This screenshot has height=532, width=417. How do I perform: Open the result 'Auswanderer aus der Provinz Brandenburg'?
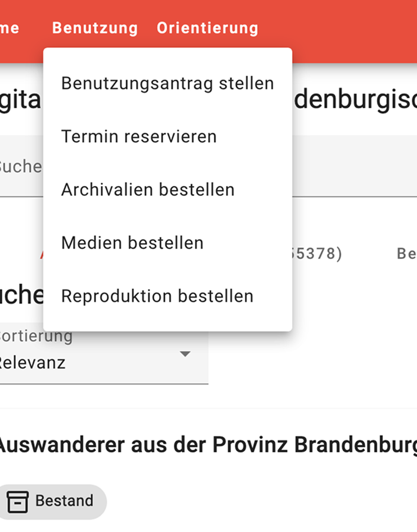[x=206, y=445]
